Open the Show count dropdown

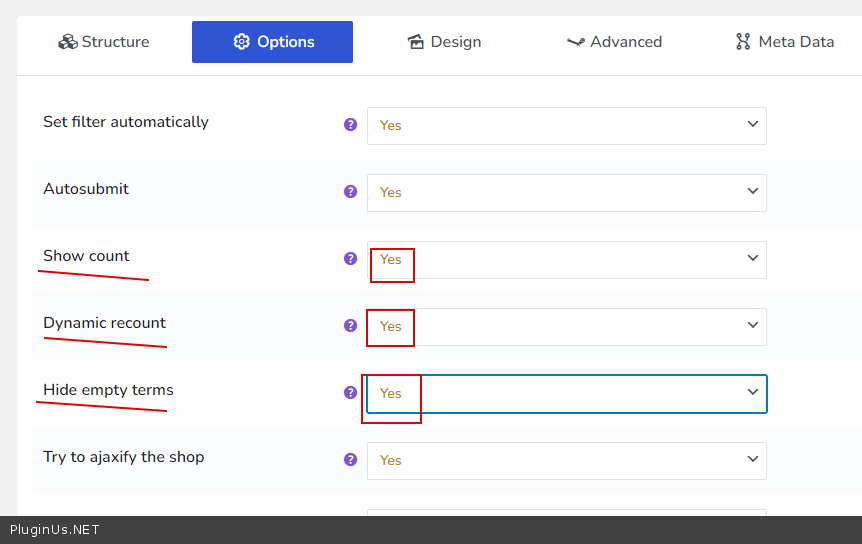tap(566, 259)
